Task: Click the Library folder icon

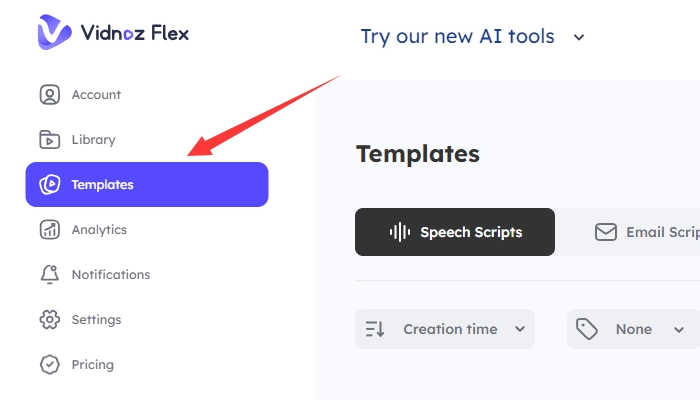Action: [x=49, y=140]
